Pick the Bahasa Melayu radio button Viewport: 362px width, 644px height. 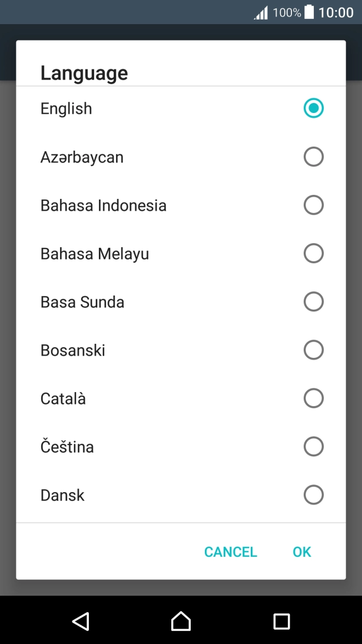click(x=313, y=254)
